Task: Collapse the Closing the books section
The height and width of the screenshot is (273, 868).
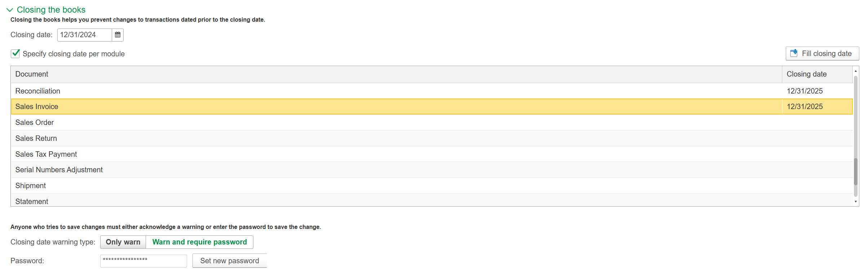Action: (10, 10)
